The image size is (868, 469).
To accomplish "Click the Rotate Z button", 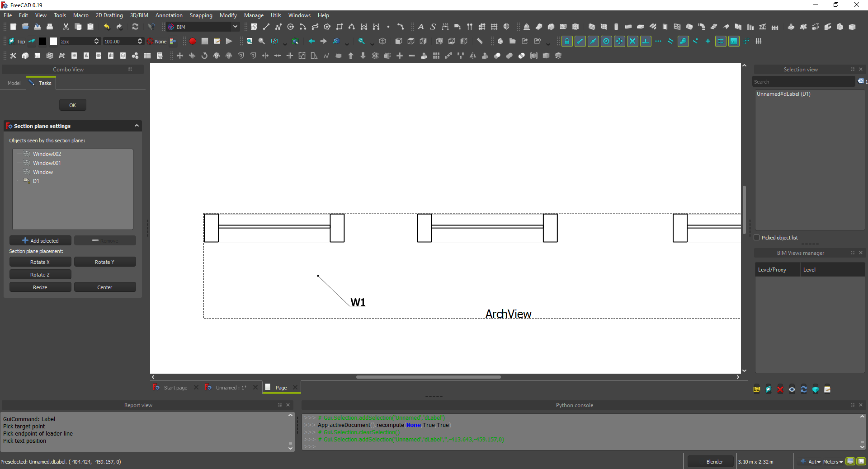I will 40,274.
